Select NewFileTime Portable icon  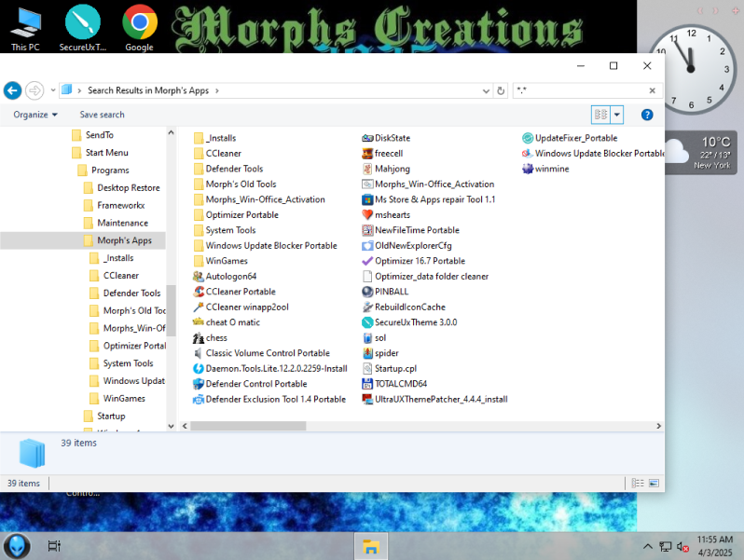click(367, 230)
